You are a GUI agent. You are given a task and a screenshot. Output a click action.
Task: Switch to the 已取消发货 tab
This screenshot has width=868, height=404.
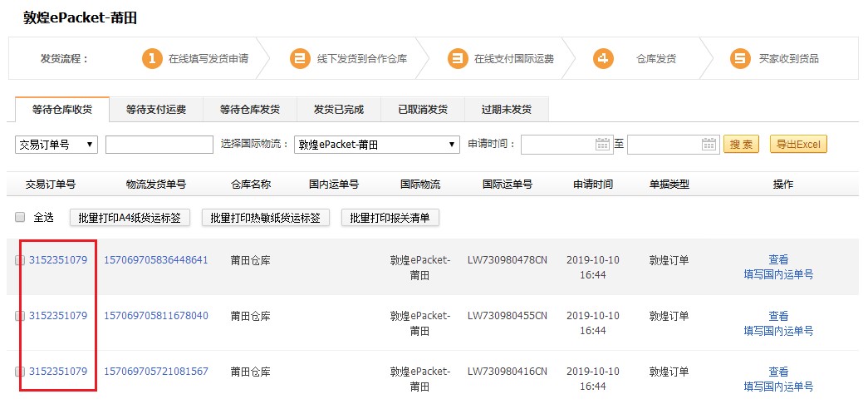(x=423, y=109)
